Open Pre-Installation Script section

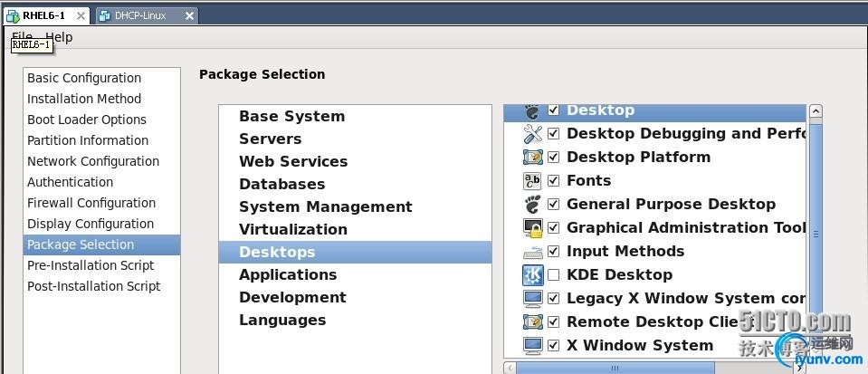[102, 265]
